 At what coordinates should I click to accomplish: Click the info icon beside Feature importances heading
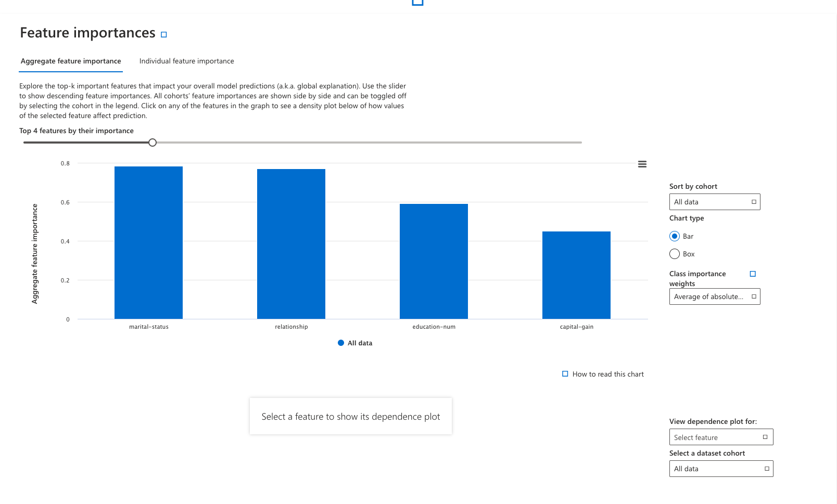[164, 35]
